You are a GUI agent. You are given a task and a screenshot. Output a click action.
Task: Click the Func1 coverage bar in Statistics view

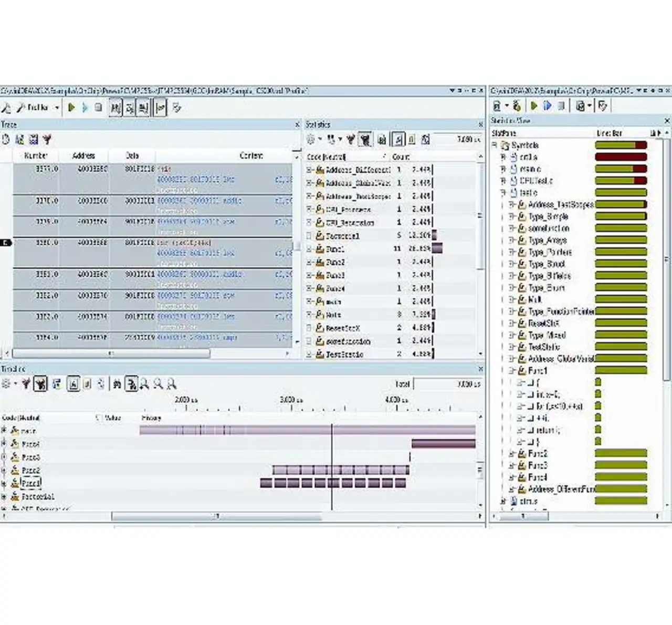621,371
